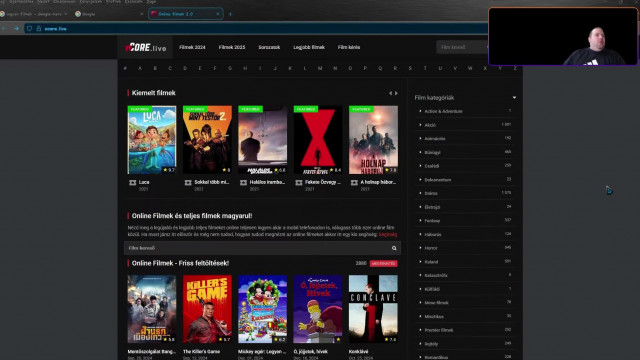The width and height of the screenshot is (640, 360).
Task: Open the Sorozatok menu item
Action: (x=269, y=47)
